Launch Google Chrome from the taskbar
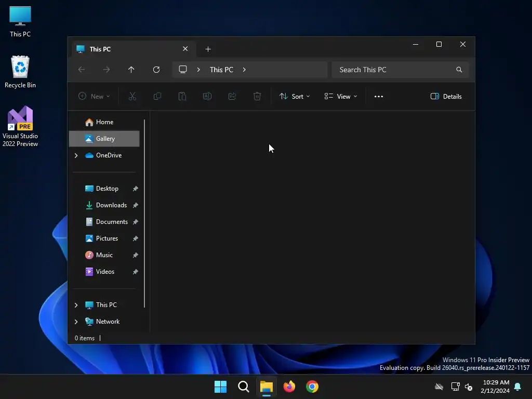Viewport: 532px width, 399px height. [312, 387]
